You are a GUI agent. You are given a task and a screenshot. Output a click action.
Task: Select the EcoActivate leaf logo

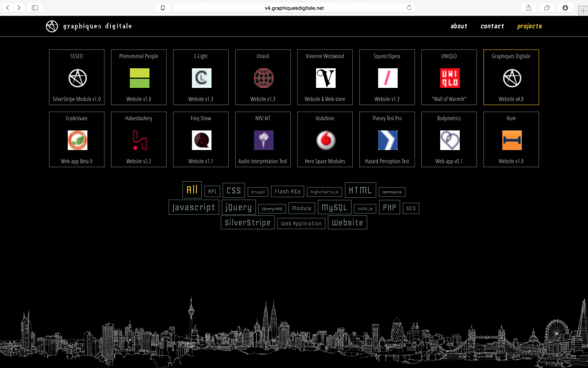pos(78,140)
